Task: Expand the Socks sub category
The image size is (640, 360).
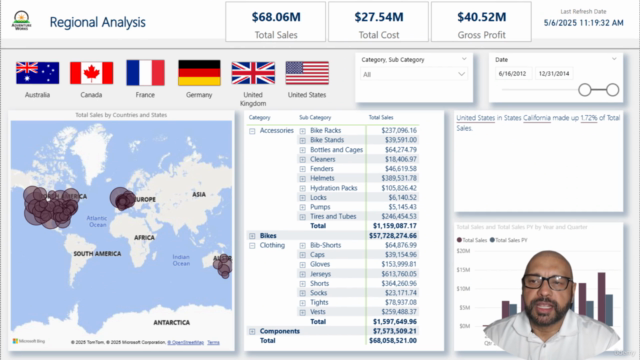Action: (302, 293)
